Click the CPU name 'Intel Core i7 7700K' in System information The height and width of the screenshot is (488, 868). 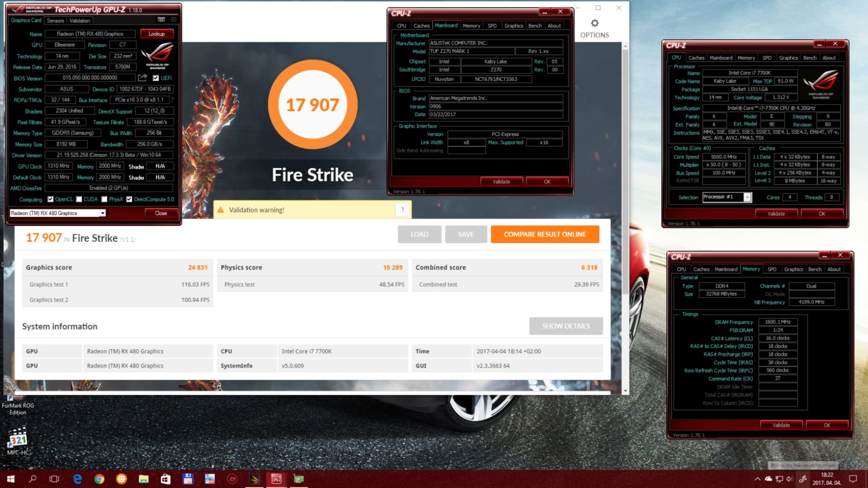(307, 351)
